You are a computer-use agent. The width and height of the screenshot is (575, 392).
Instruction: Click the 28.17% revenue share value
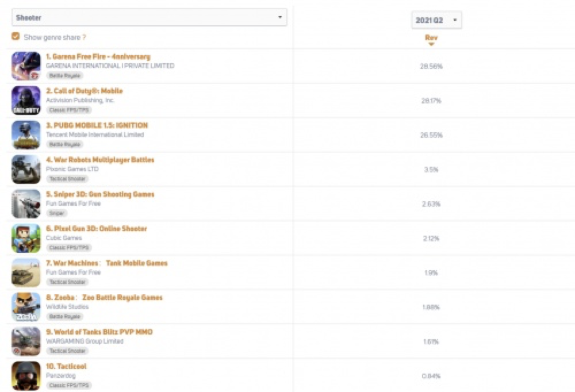[431, 101]
